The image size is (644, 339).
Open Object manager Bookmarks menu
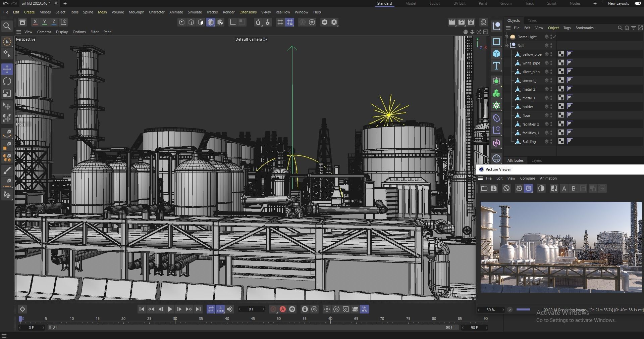coord(584,28)
